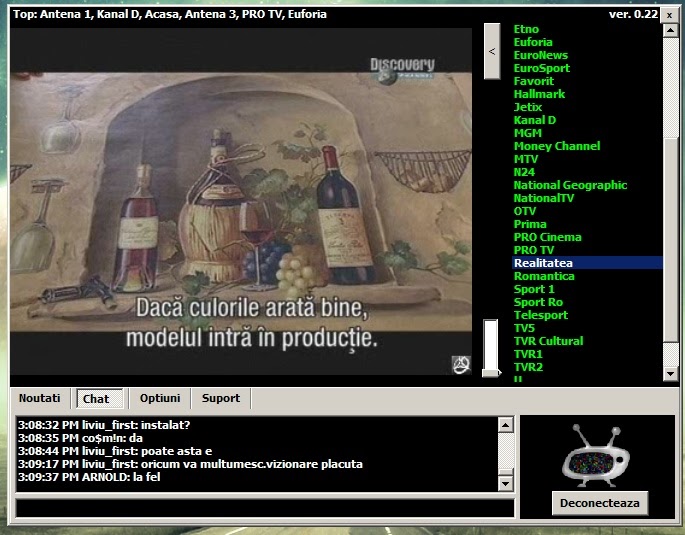Select the Prima channel

pyautogui.click(x=530, y=224)
